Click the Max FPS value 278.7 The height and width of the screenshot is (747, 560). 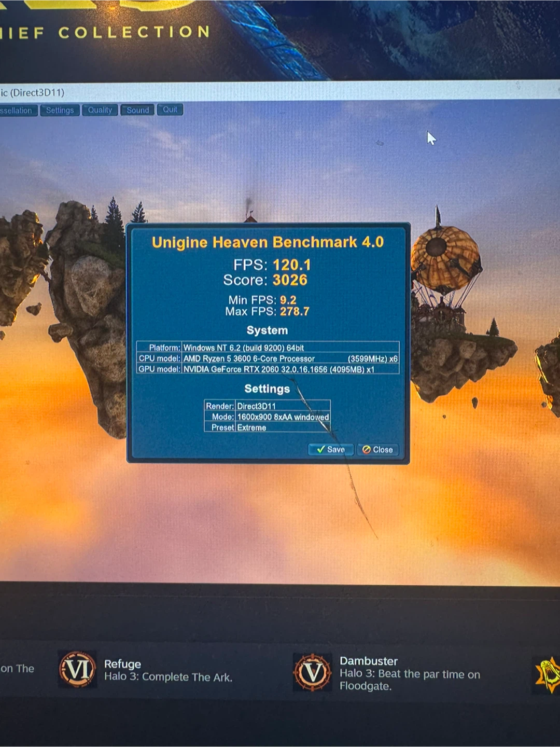pos(295,311)
